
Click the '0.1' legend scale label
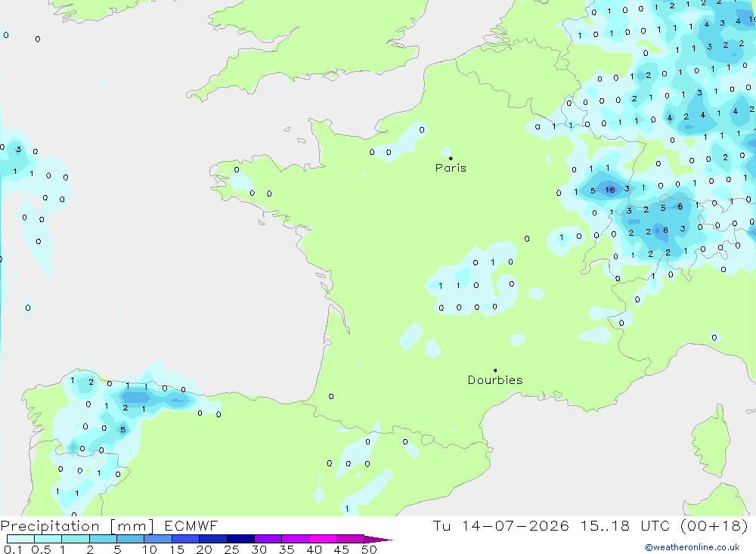13,549
